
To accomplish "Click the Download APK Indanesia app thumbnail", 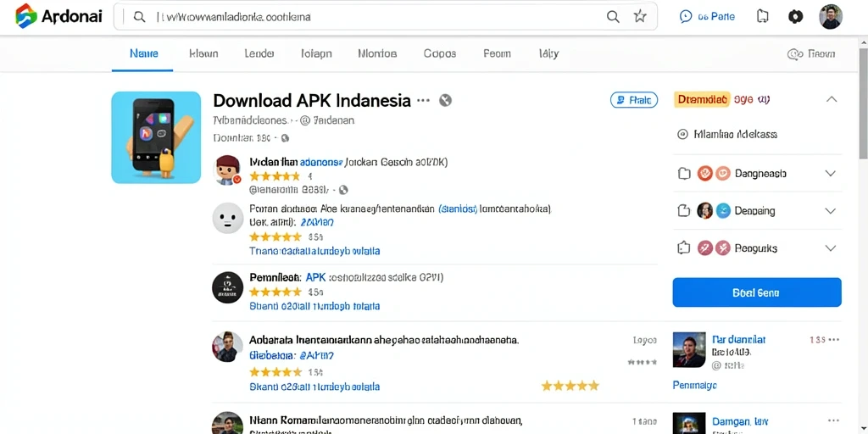I will (x=156, y=137).
